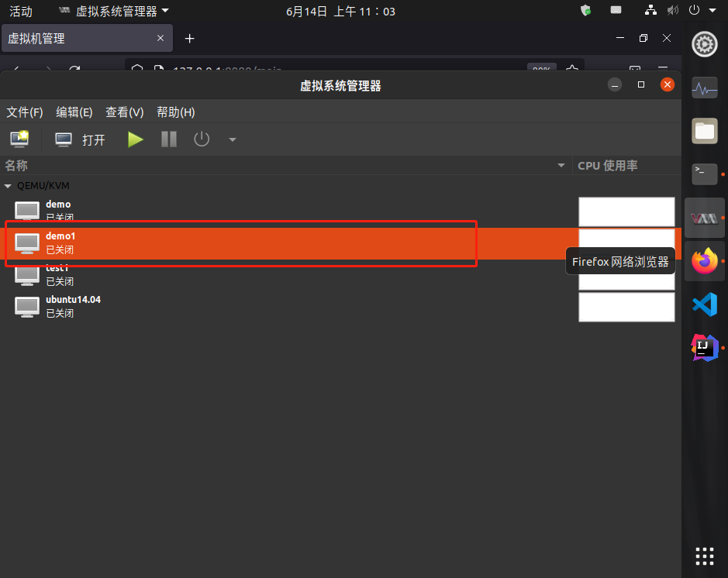Open the 查看(V) menu
Screen dimensions: 728x578
pyautogui.click(x=124, y=112)
